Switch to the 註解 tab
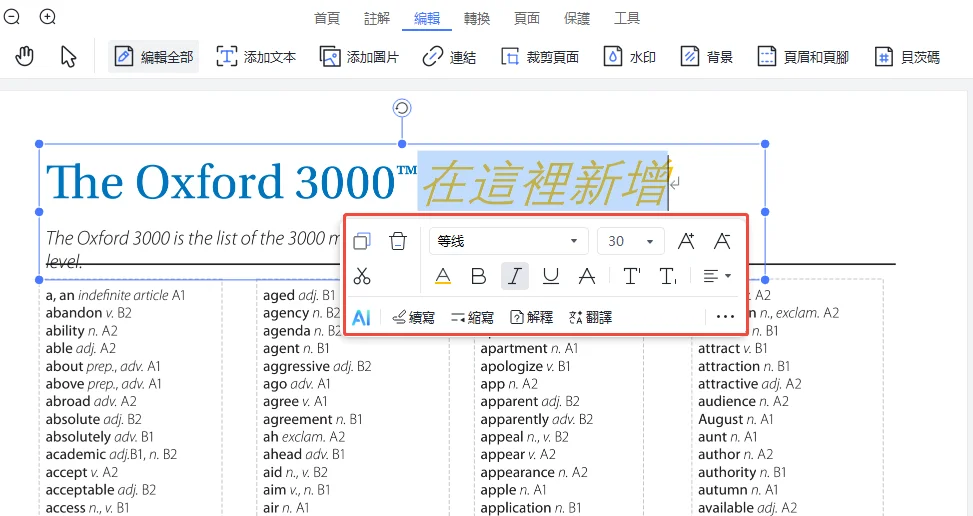973x516 pixels. (x=377, y=19)
